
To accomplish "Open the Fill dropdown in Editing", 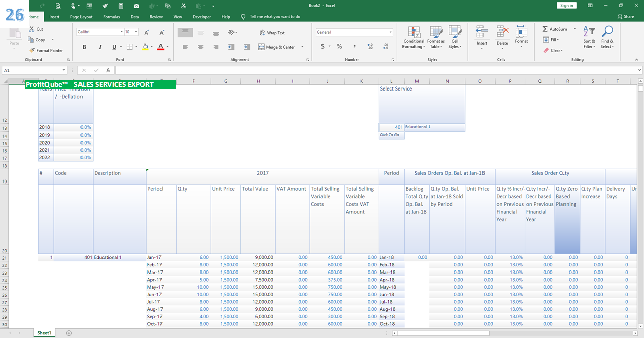I will pos(551,40).
